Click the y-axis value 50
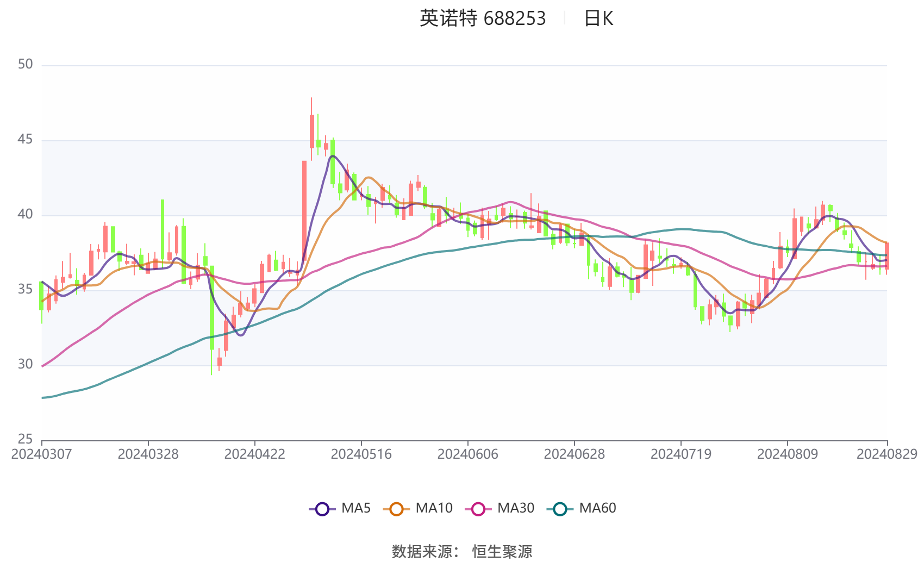Image resolution: width=924 pixels, height=562 pixels. 25,65
